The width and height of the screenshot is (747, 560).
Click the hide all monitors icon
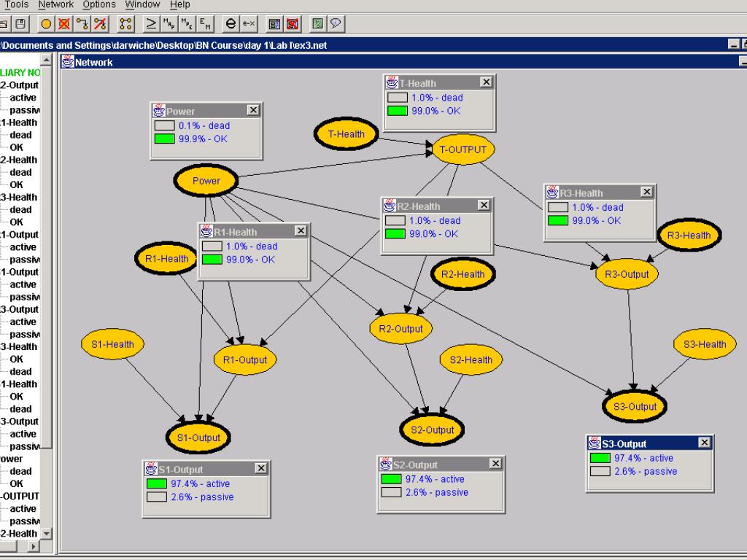click(x=293, y=23)
